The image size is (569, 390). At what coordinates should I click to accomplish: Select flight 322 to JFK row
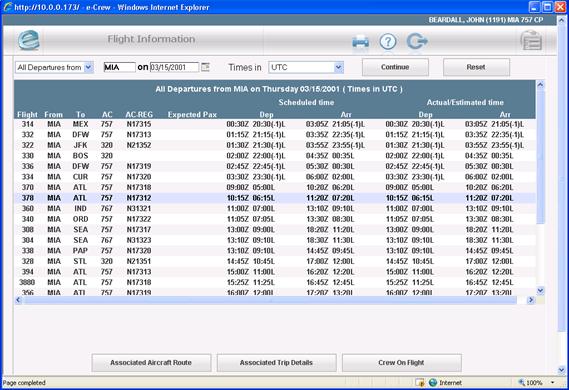click(x=275, y=145)
